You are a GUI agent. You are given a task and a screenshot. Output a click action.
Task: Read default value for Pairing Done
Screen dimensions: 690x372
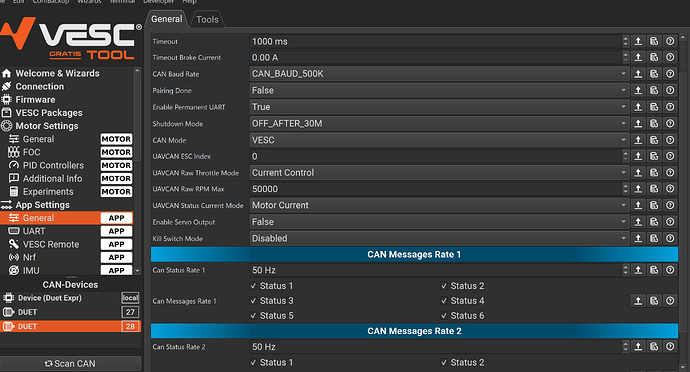(654, 90)
